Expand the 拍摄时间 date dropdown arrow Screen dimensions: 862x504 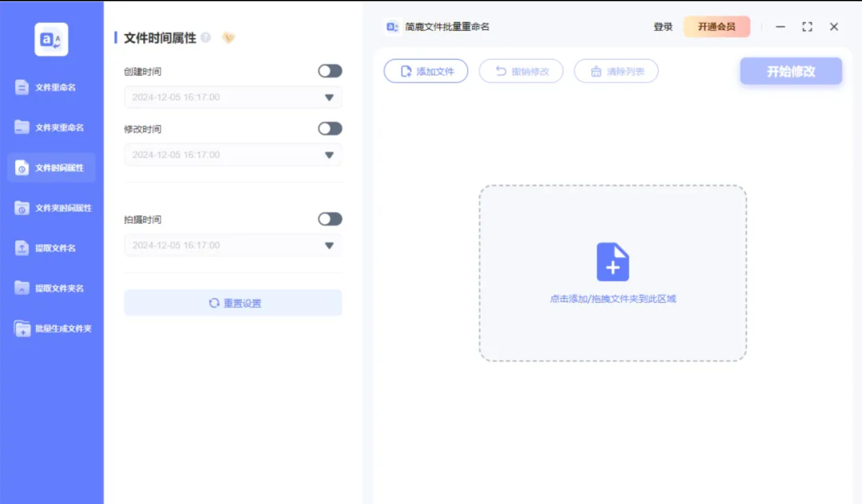click(329, 245)
